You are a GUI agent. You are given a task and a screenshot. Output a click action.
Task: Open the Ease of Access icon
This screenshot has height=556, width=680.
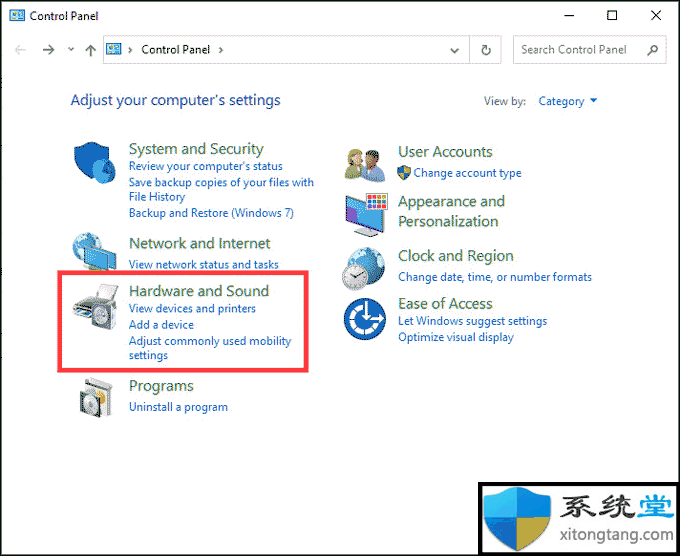[x=365, y=319]
